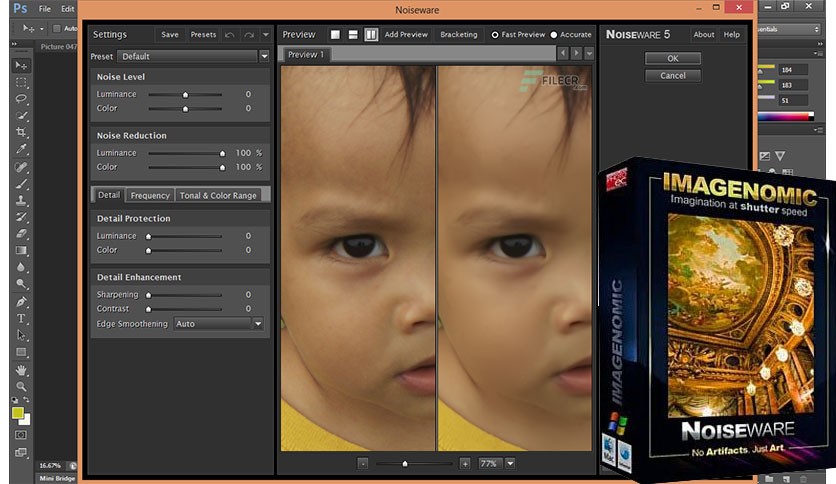Click Cancel in Noiseware dialog
The height and width of the screenshot is (484, 836).
673,76
